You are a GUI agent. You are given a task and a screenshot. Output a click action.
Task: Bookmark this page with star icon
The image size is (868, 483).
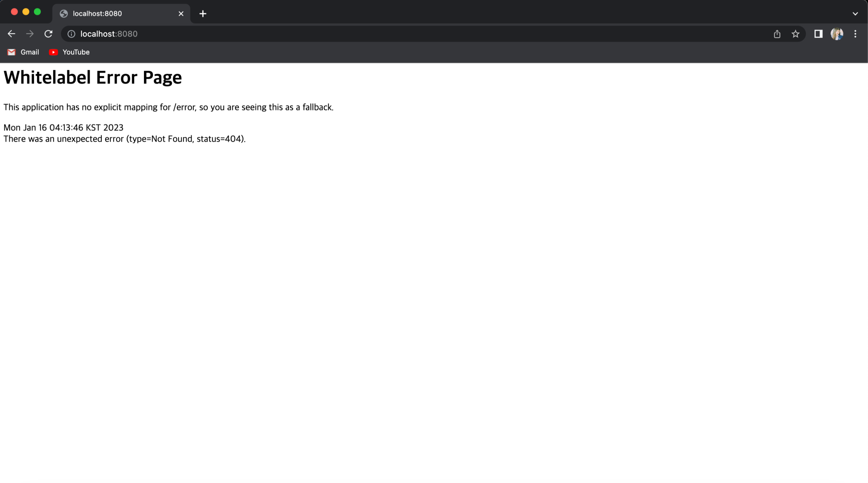[x=795, y=34]
